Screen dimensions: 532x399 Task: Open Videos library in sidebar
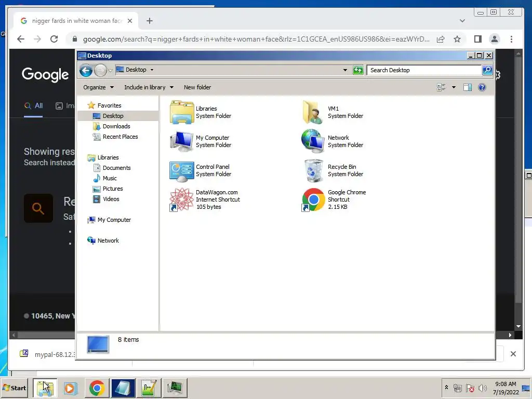click(x=111, y=199)
